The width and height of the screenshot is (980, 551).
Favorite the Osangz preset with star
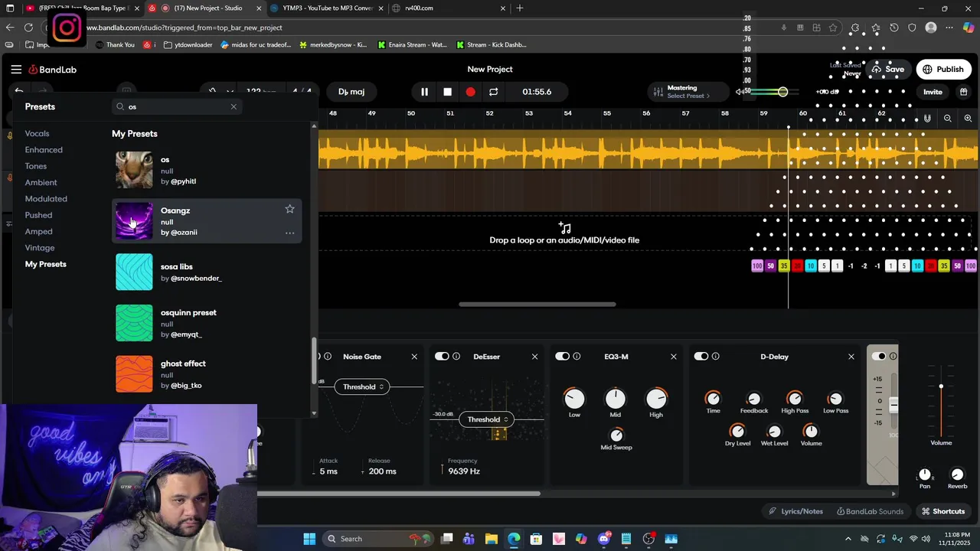(x=289, y=209)
